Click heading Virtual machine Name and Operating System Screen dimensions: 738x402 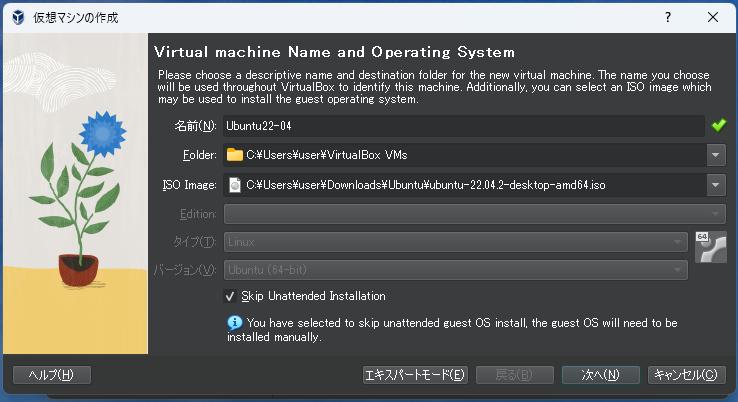tap(335, 52)
